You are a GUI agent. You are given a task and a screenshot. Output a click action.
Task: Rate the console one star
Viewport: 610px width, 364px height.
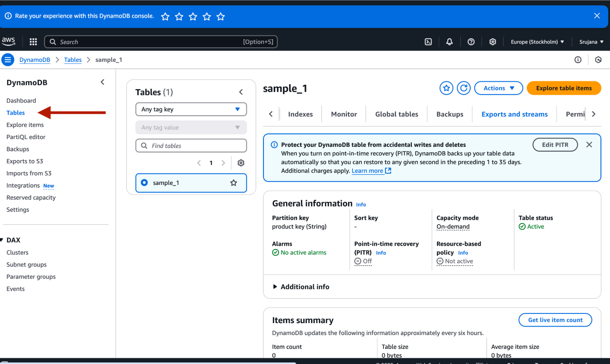coord(165,16)
